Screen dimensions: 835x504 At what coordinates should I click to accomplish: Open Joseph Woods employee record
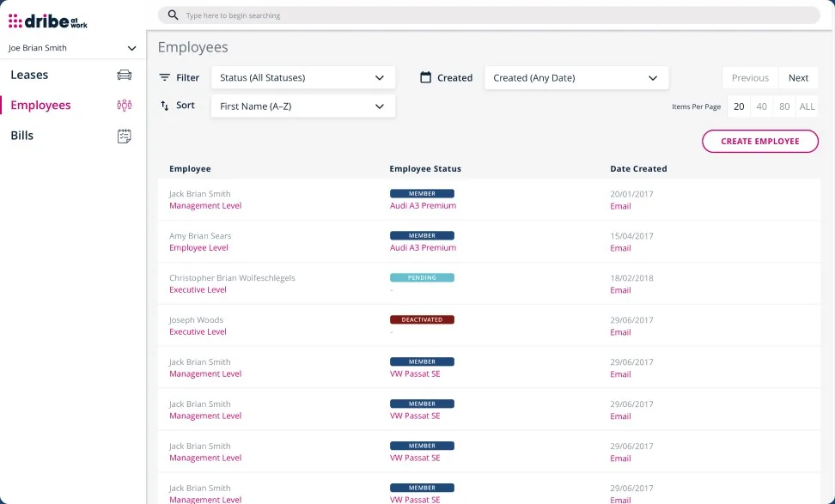click(x=196, y=320)
